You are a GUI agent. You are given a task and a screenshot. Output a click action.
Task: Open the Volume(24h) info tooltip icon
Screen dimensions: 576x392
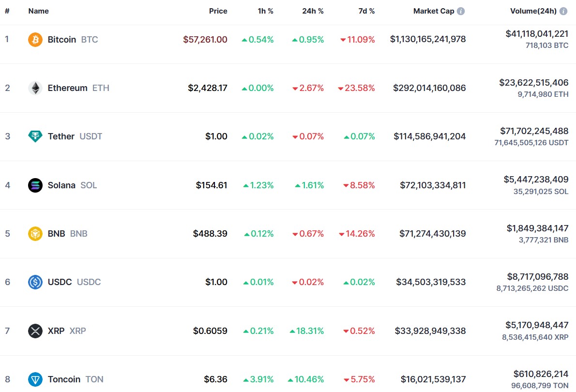point(564,11)
